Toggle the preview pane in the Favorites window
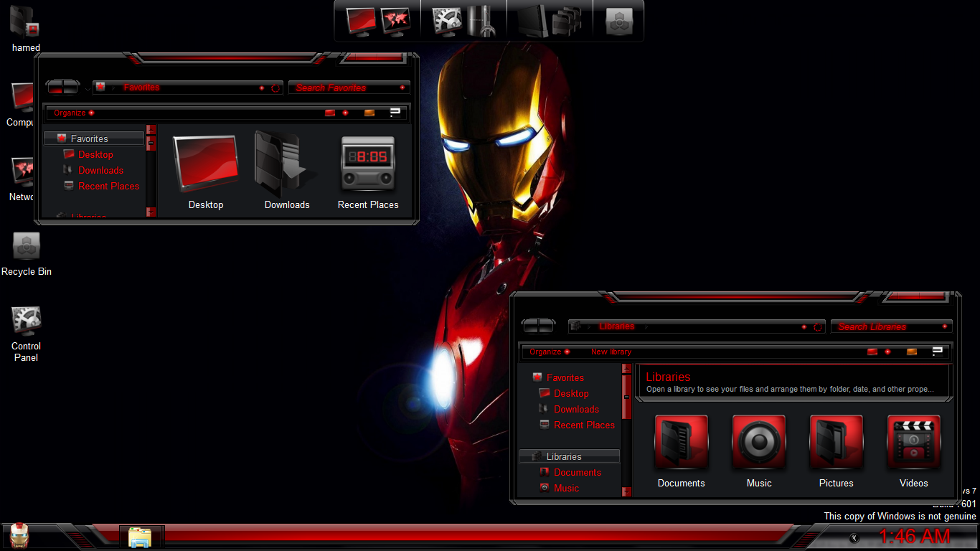Viewport: 980px width, 551px height. click(369, 113)
